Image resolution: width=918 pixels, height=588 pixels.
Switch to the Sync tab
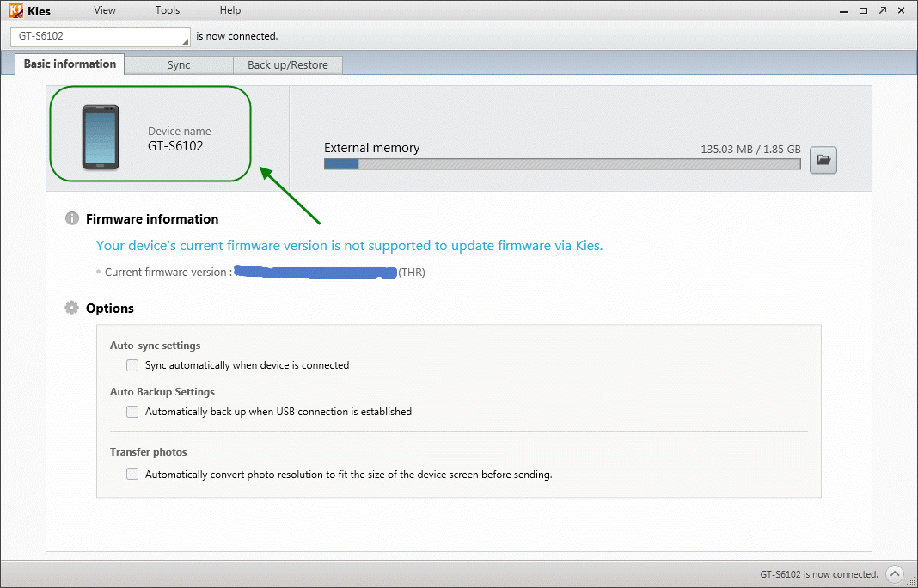click(179, 65)
